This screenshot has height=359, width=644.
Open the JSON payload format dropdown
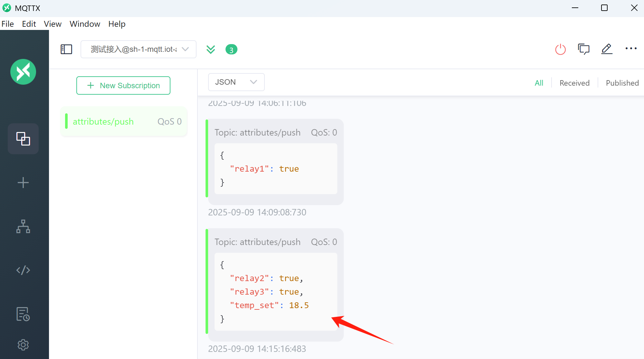click(x=236, y=82)
